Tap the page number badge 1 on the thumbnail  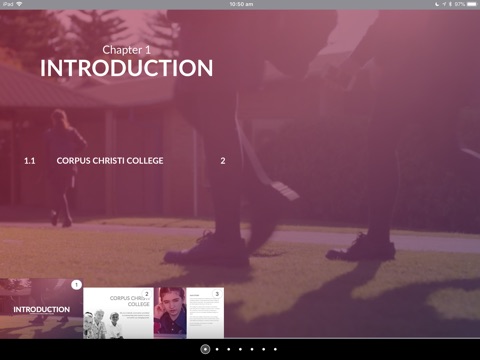(x=76, y=285)
